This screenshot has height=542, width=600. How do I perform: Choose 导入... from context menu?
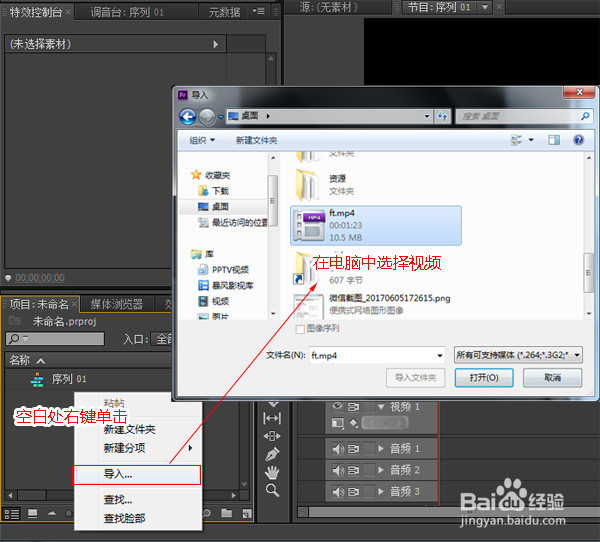[137, 475]
